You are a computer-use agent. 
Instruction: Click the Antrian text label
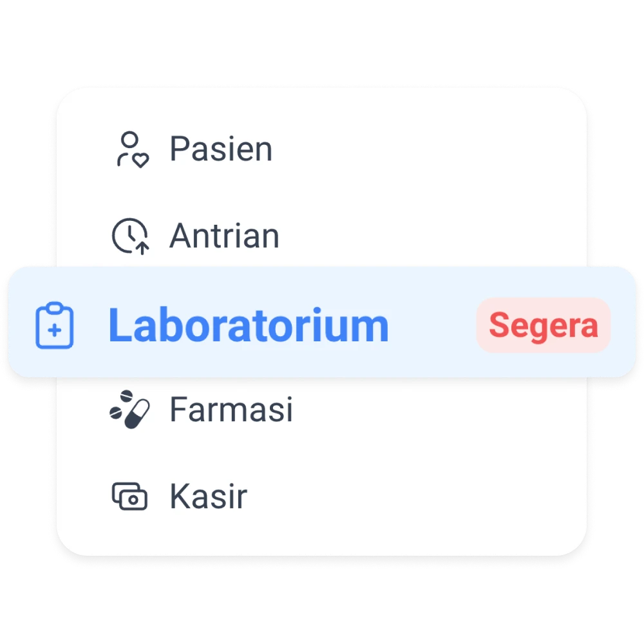224,236
